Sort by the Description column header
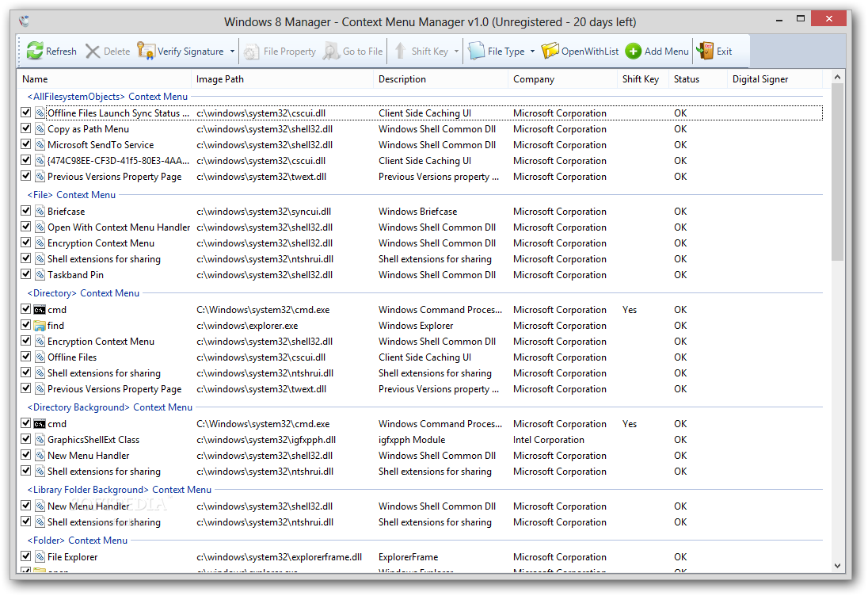This screenshot has height=596, width=868. point(440,79)
